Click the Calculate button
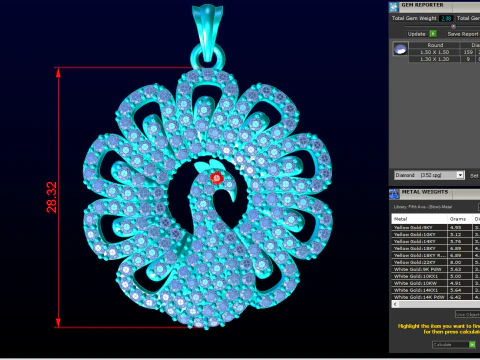480x360 pixels. click(453, 344)
